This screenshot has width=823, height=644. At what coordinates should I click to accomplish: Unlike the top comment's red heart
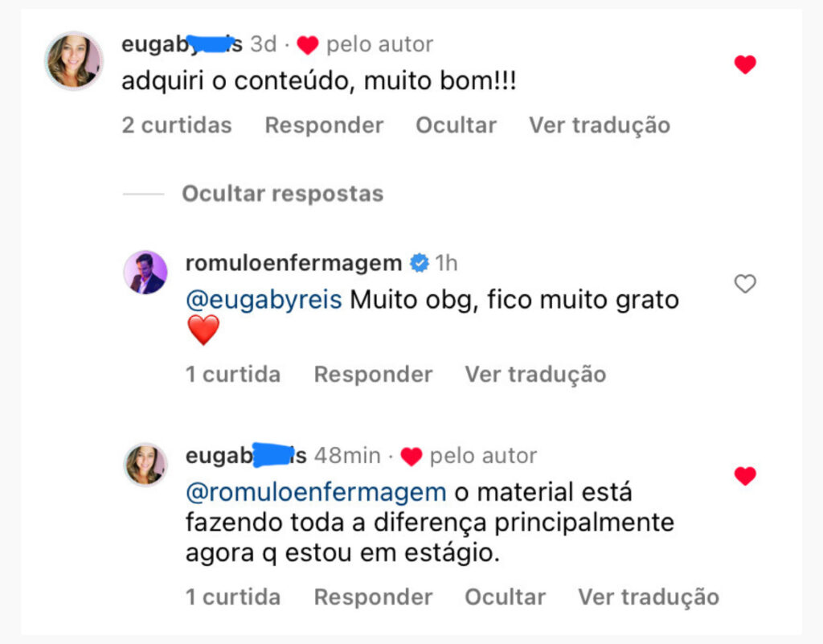coord(746,65)
